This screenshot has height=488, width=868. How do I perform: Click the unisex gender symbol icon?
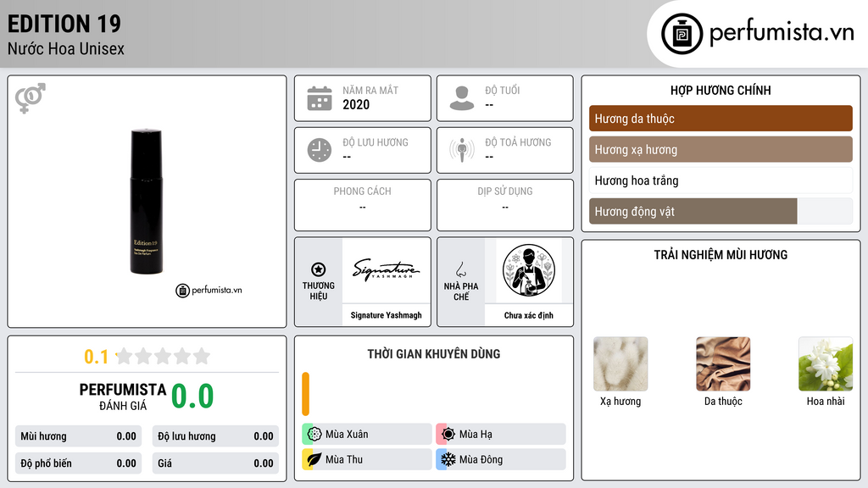(x=30, y=98)
